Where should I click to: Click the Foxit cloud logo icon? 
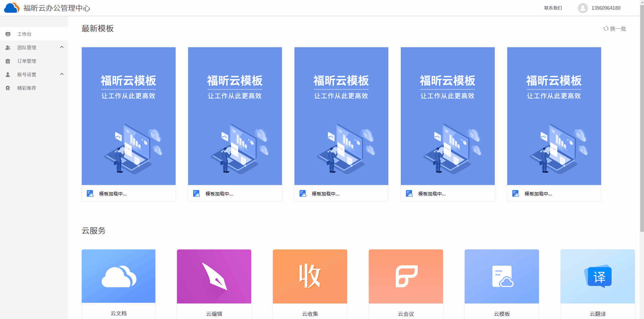[x=11, y=7]
